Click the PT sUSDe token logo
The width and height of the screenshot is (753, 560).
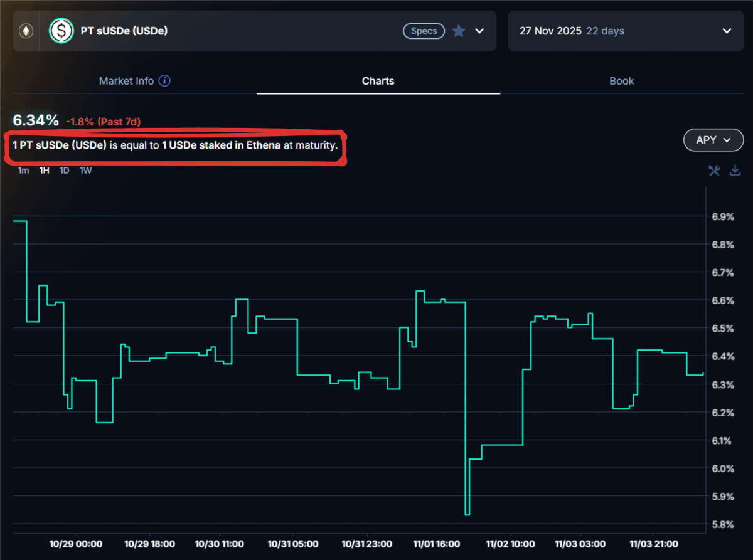pos(61,31)
